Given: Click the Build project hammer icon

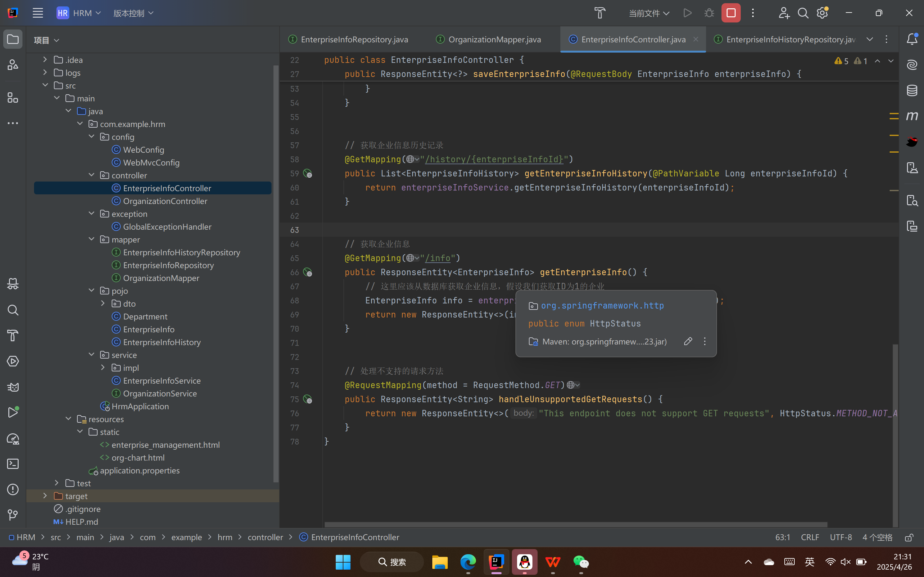Looking at the screenshot, I should [x=600, y=13].
